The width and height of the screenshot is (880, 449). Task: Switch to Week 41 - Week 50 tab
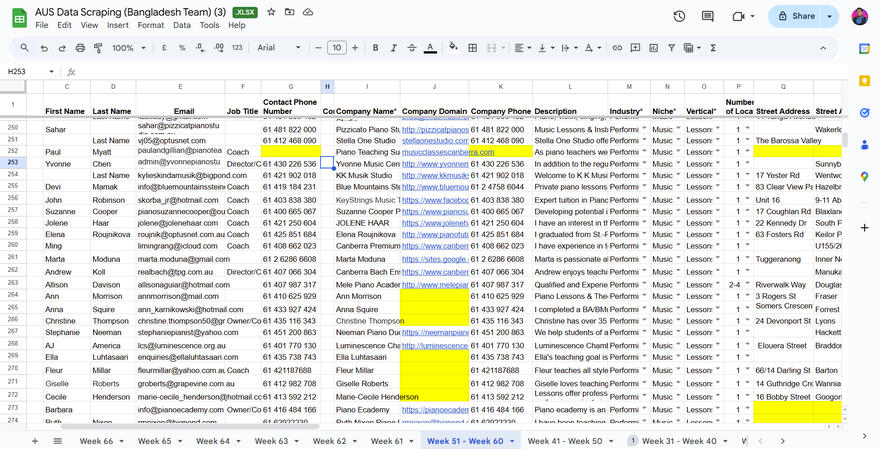tap(565, 441)
